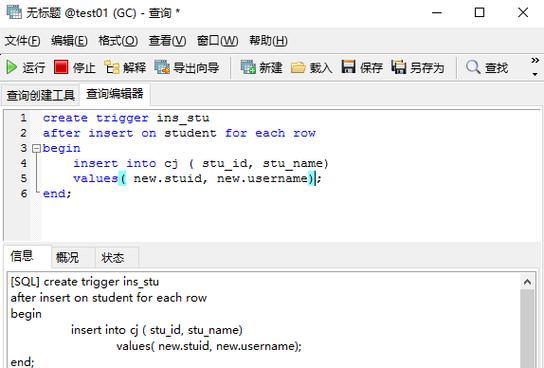Click 'values( new.stuid' in editor line 5
Image resolution: width=544 pixels, height=368 pixels.
[x=138, y=178]
